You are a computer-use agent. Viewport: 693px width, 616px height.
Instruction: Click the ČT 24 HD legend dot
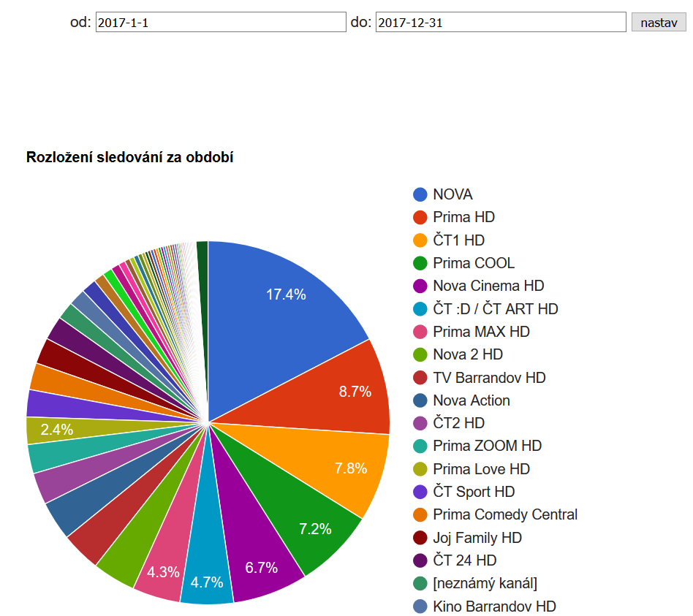420,560
